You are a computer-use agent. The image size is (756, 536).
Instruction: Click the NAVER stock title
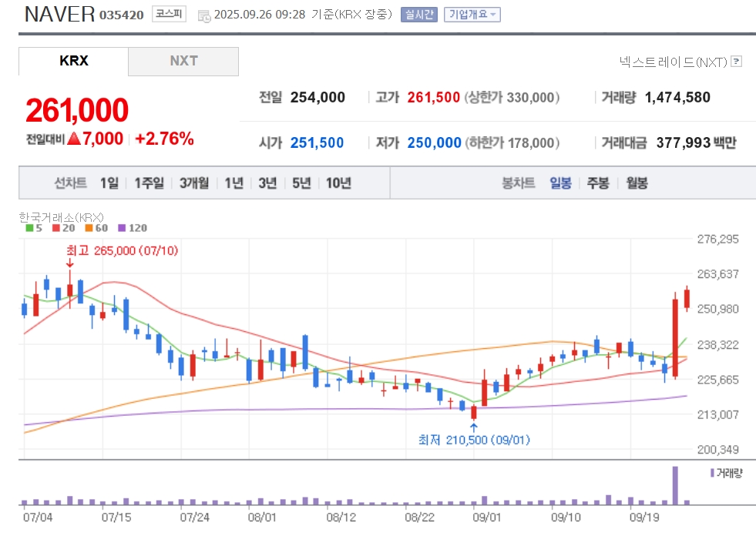coord(60,15)
